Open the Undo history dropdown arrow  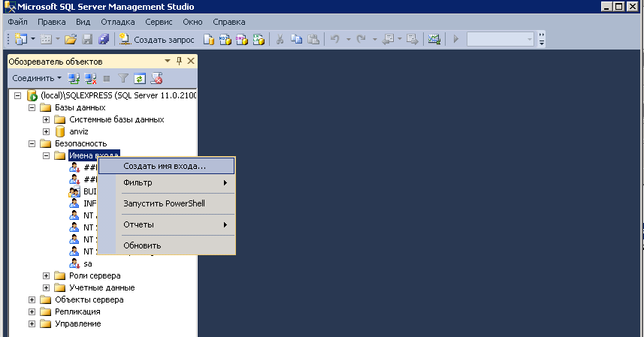[348, 39]
